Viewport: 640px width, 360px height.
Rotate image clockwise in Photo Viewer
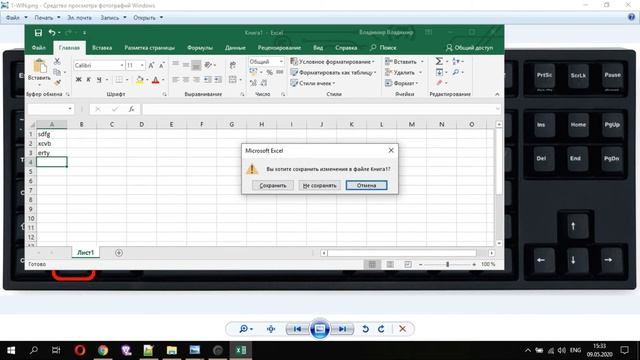381,329
